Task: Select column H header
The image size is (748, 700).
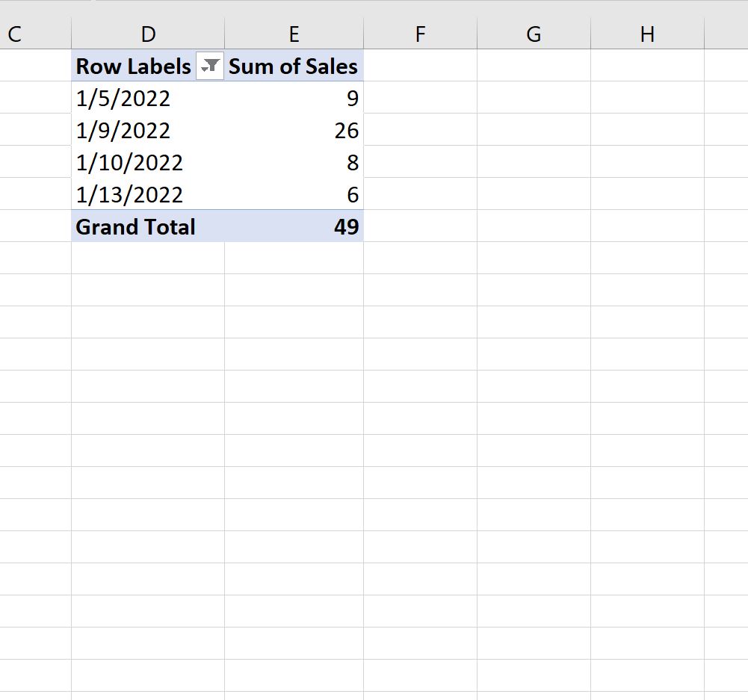Action: tap(647, 34)
